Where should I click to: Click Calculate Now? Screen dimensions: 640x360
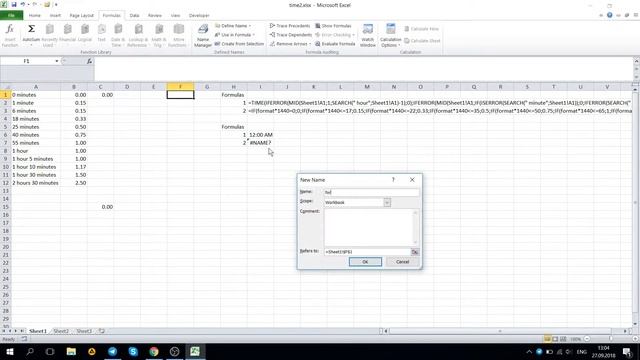click(x=421, y=29)
